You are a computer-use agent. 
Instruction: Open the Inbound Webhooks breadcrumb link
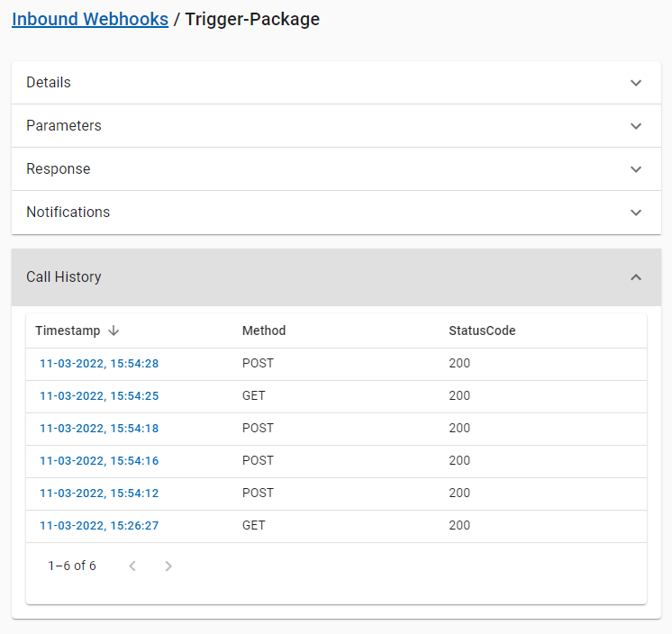click(90, 19)
